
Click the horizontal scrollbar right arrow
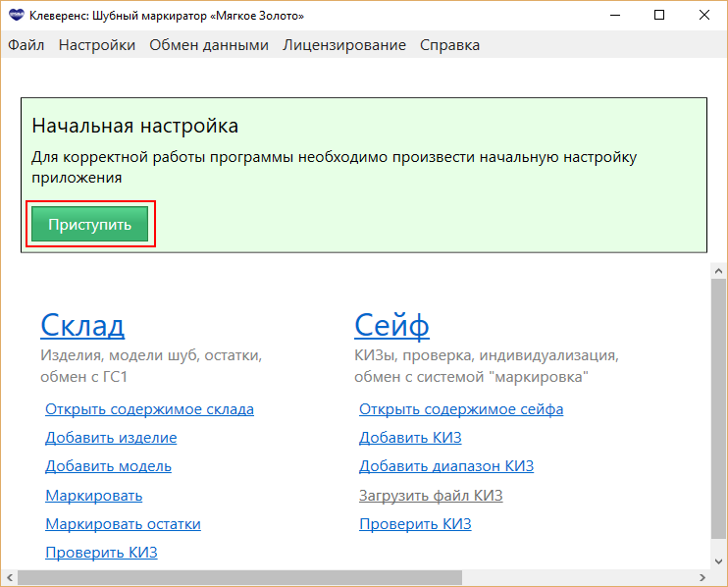click(x=702, y=578)
